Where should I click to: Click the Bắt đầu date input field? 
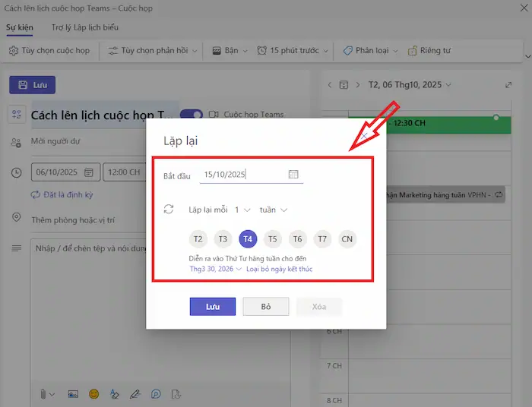(x=243, y=175)
